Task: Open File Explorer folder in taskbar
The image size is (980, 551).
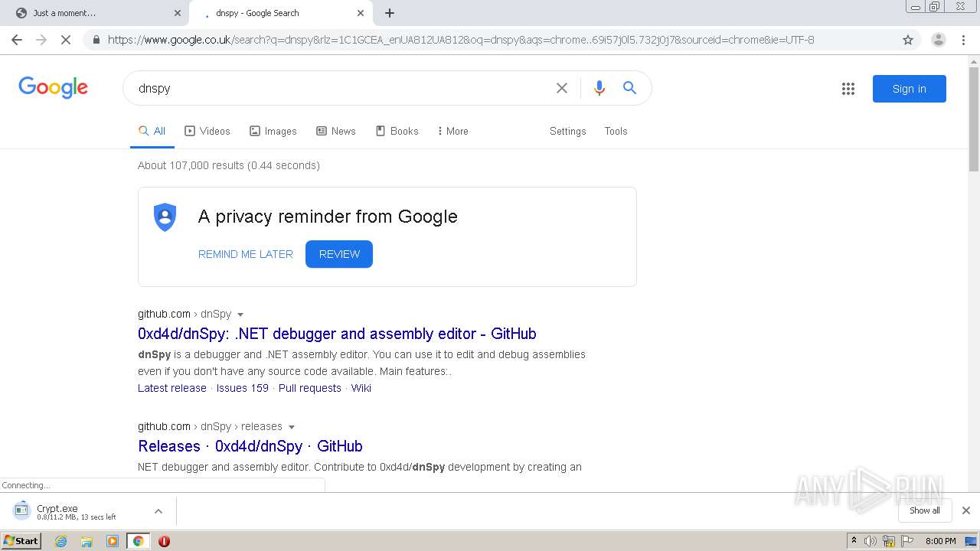Action: click(x=87, y=541)
